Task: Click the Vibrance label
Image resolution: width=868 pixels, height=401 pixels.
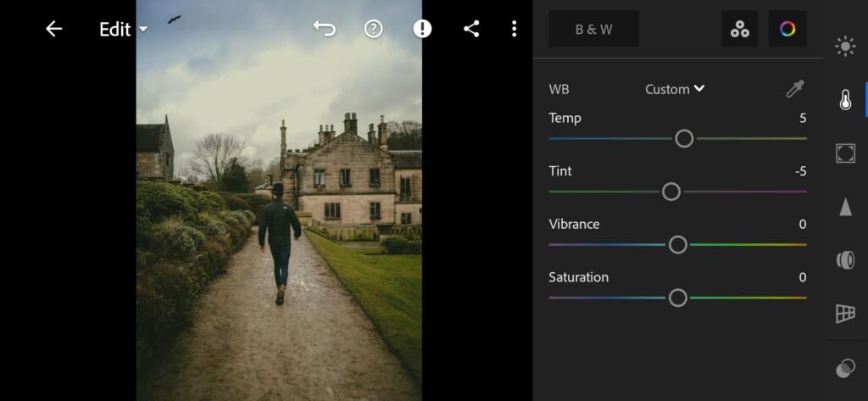Action: click(574, 225)
